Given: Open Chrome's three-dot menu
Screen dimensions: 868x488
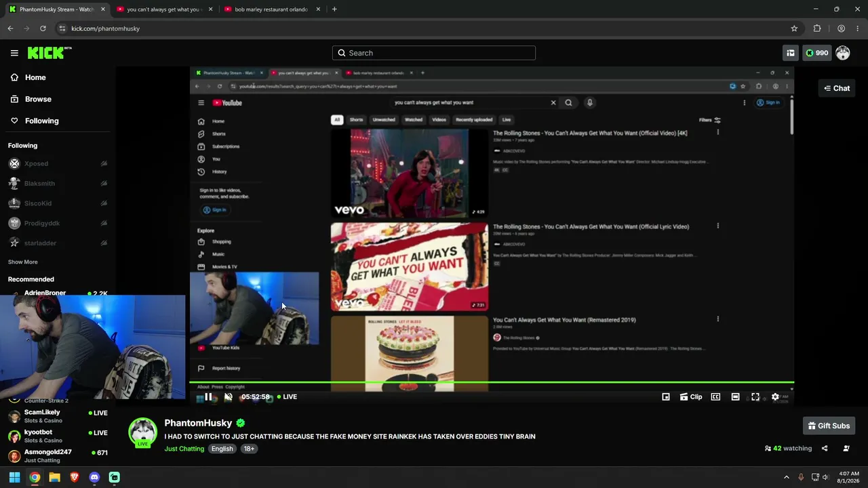Looking at the screenshot, I should 858,28.
